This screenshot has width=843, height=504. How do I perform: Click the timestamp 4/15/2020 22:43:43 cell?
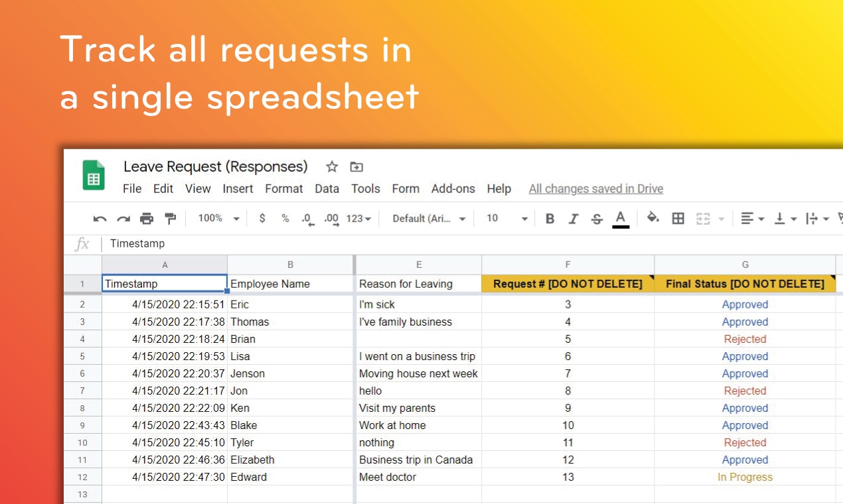tap(165, 425)
